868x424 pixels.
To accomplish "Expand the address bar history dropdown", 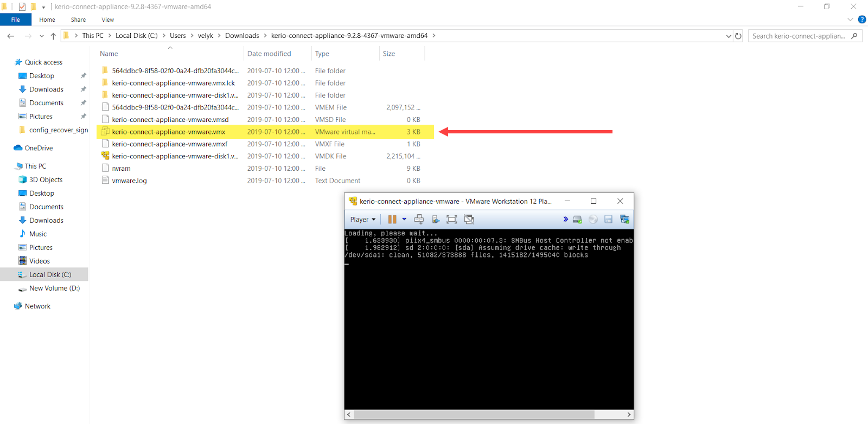I will pos(729,36).
